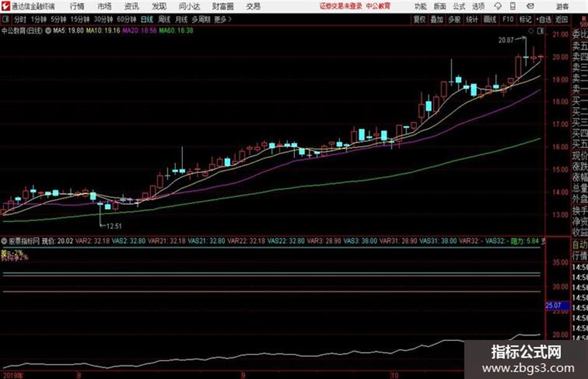The height and width of the screenshot is (379, 588).
Task: Click the 复权 toolbar button
Action: pos(419,19)
